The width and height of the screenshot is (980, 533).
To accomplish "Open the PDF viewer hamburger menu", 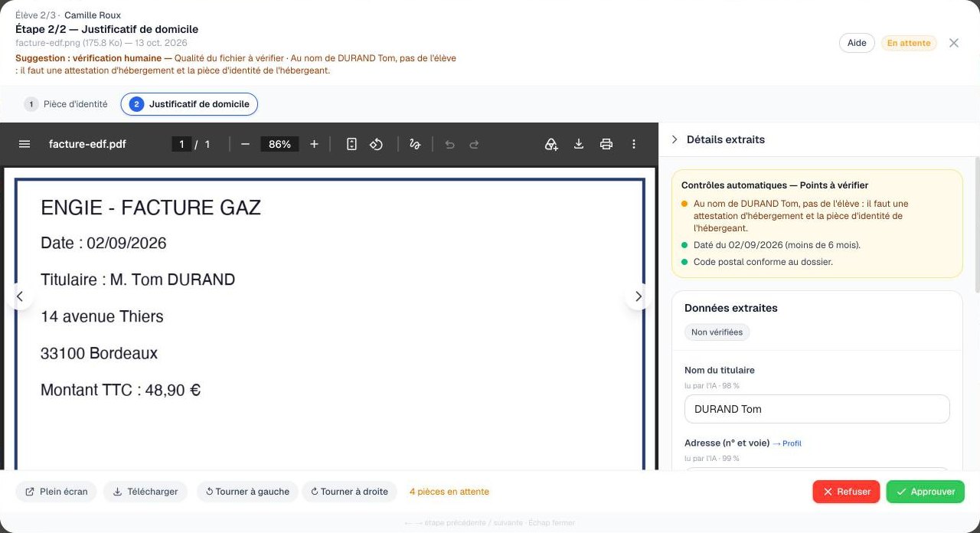I will [x=24, y=144].
